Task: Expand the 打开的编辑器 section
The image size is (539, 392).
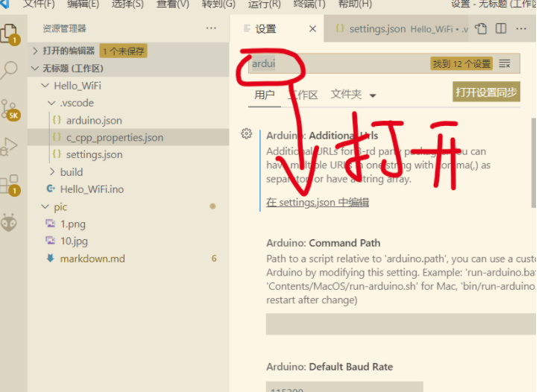Action: click(35, 51)
